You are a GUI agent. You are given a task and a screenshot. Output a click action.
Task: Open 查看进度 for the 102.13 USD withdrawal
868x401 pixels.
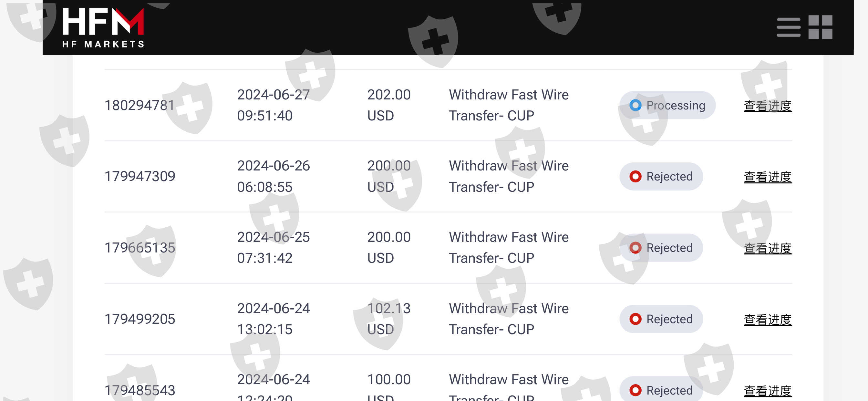coord(768,319)
